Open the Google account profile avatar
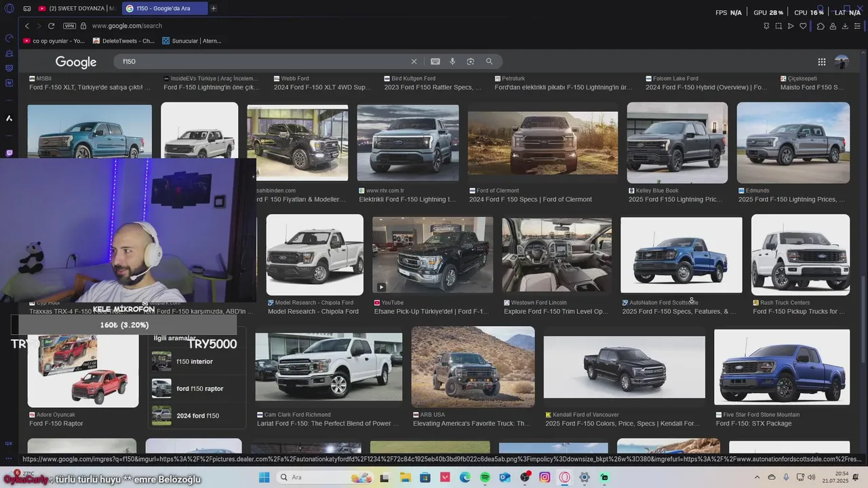Viewport: 868px width, 488px height. click(x=842, y=62)
